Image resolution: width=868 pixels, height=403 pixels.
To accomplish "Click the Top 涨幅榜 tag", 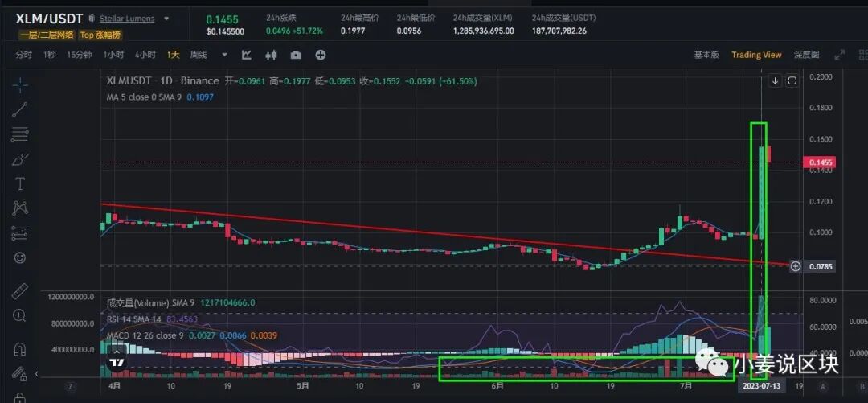I will coord(100,35).
